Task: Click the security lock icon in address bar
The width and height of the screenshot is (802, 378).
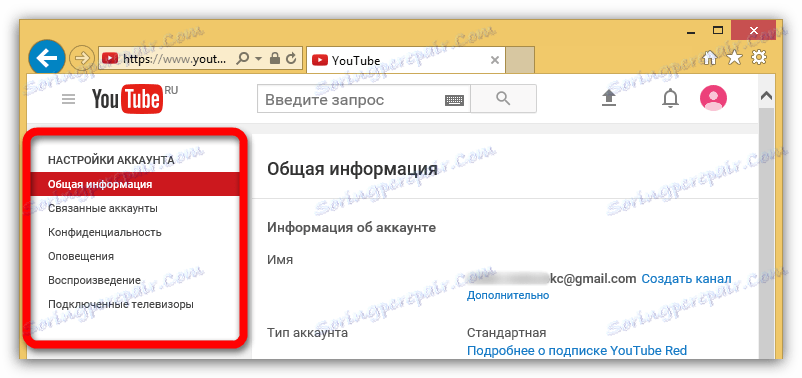Action: [275, 59]
